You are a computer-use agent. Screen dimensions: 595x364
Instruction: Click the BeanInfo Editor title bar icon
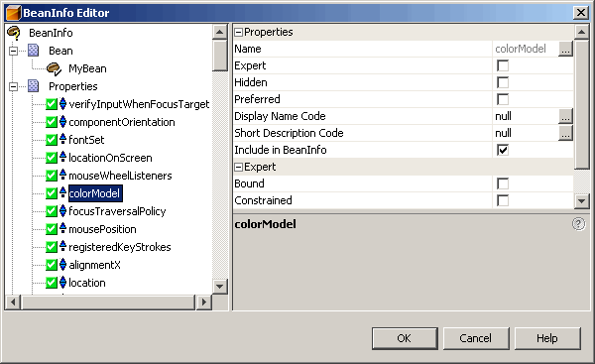13,13
